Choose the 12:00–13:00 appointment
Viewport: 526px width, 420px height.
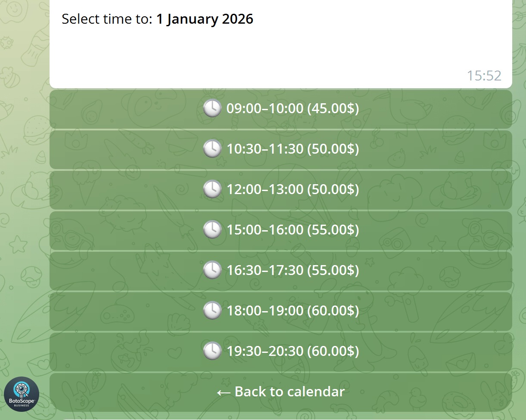[281, 189]
